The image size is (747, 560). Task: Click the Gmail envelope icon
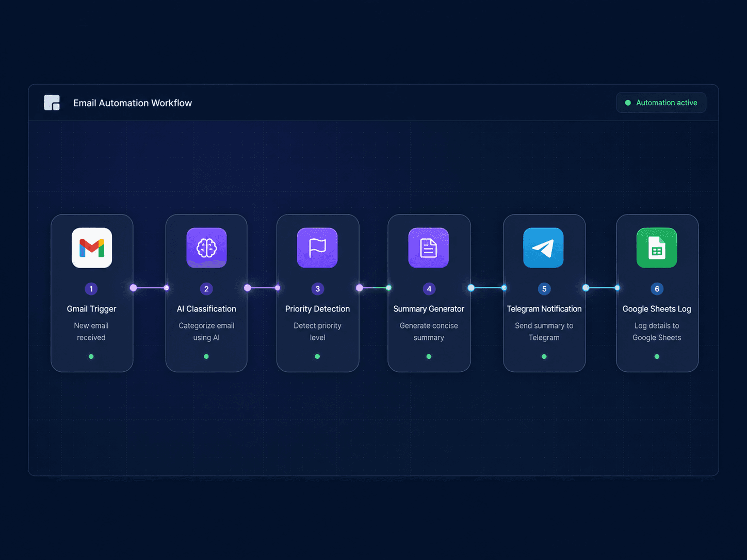point(92,248)
